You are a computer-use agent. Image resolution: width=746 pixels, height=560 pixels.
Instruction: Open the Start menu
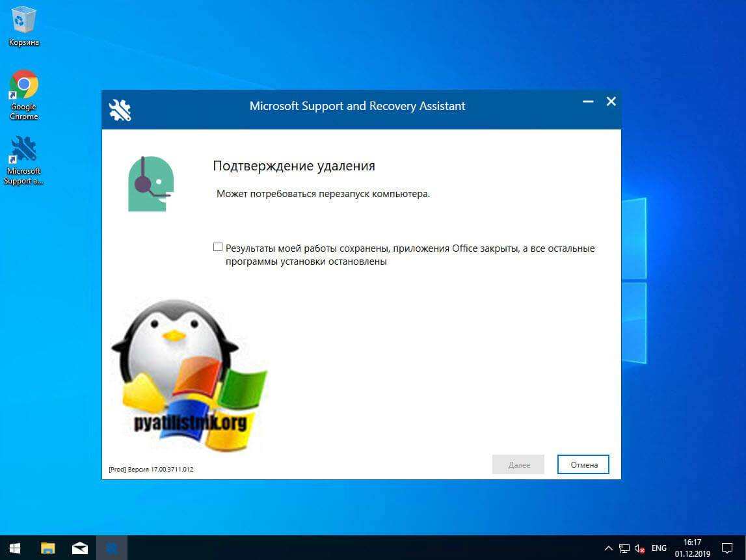pos(14,548)
